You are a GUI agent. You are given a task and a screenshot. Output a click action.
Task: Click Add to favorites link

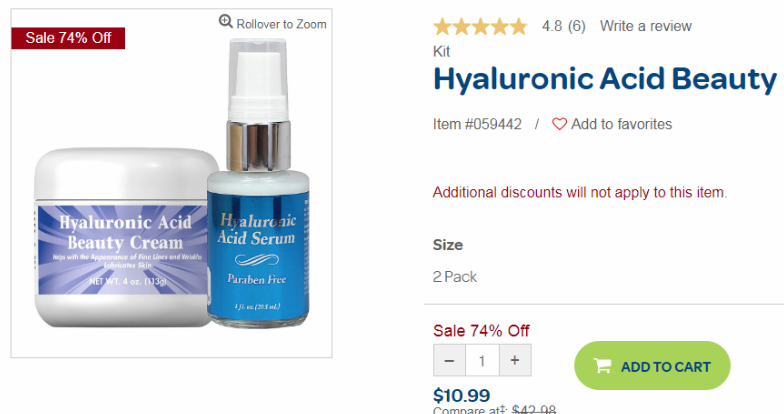622,124
